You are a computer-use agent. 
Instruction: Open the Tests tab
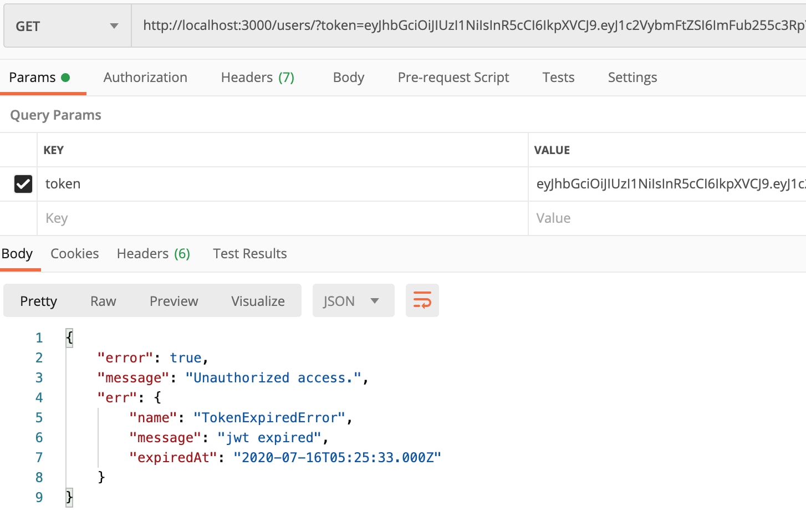coord(558,78)
